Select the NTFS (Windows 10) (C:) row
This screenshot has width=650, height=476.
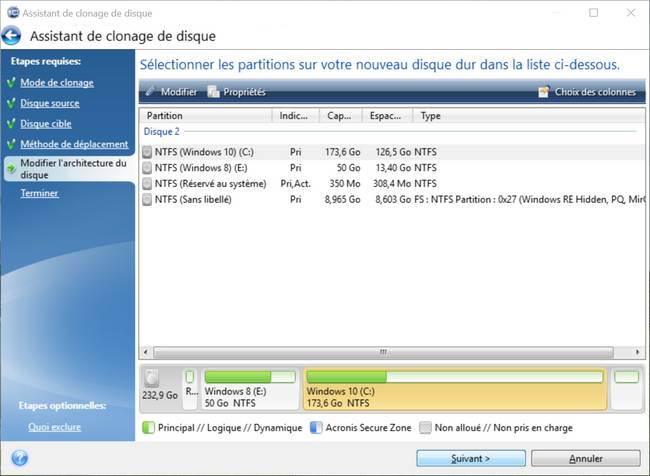pyautogui.click(x=392, y=152)
